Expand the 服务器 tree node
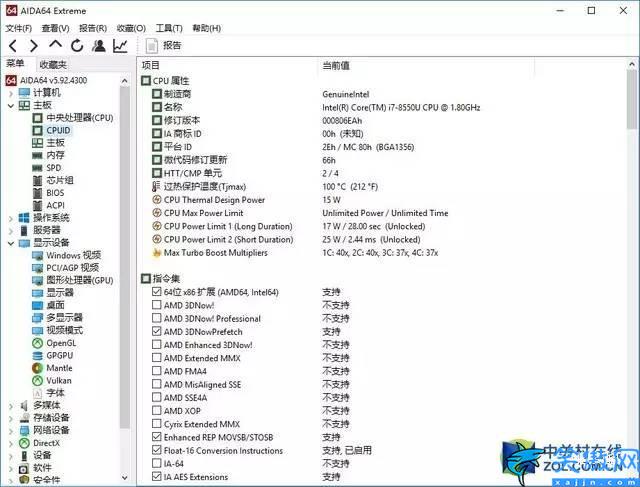 pyautogui.click(x=11, y=231)
